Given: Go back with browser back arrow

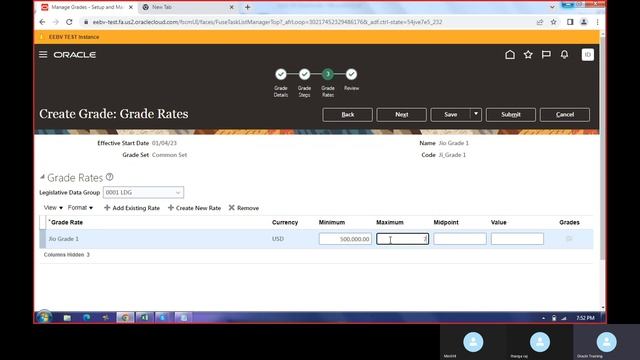Looking at the screenshot, I should point(42,22).
